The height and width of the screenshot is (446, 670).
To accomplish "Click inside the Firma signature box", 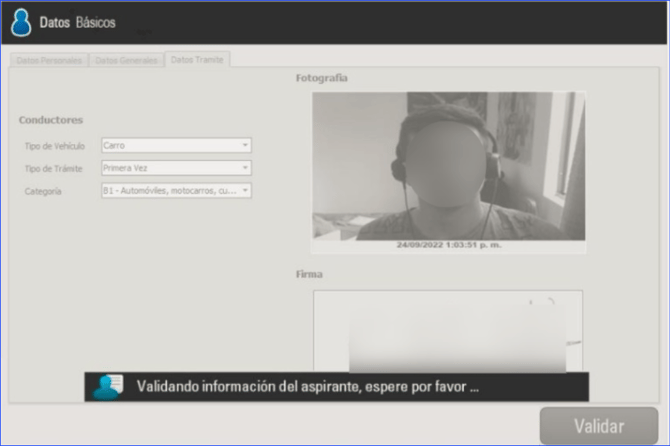I will click(448, 330).
